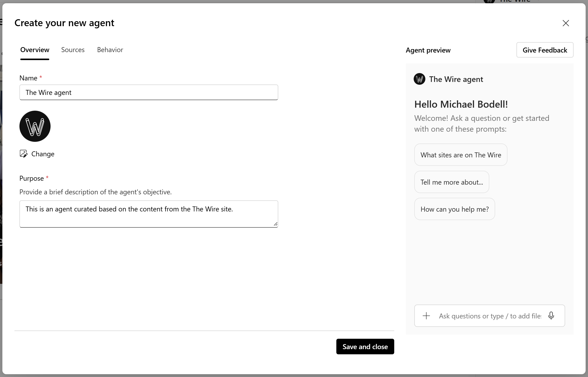Select prompt What sites are on The Wire
Viewport: 588px width, 377px height.
pyautogui.click(x=461, y=155)
